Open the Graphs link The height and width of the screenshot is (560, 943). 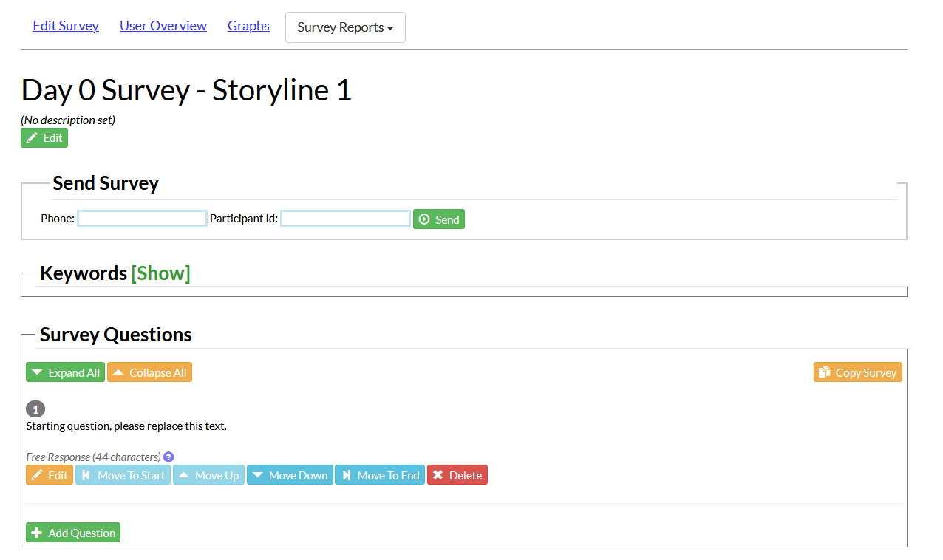click(248, 26)
